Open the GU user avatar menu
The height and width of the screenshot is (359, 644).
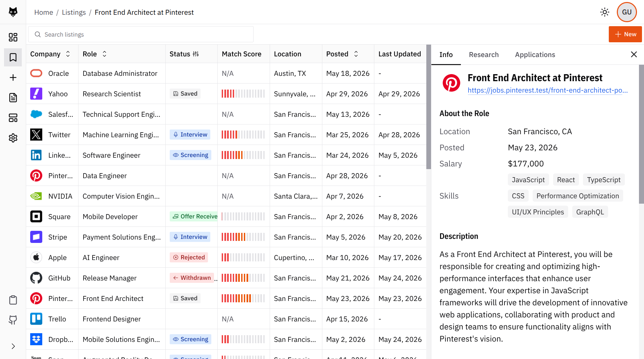(x=627, y=12)
